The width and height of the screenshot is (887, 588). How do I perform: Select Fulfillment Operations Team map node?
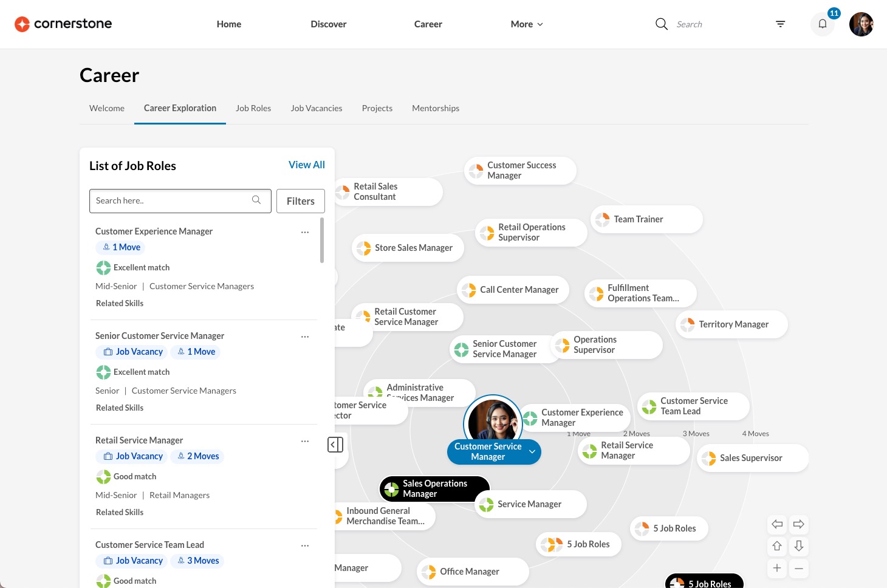[x=640, y=293]
